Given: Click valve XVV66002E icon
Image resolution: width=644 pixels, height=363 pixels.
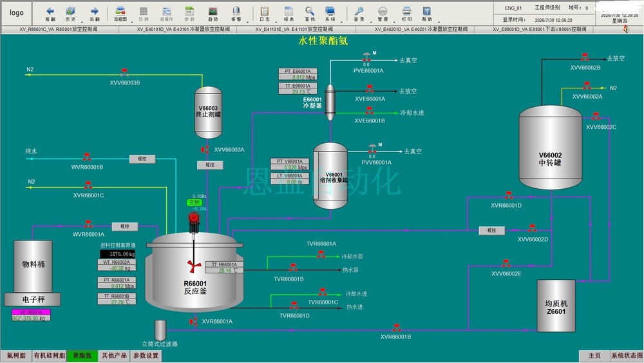Looking at the screenshot, I should 506,264.
